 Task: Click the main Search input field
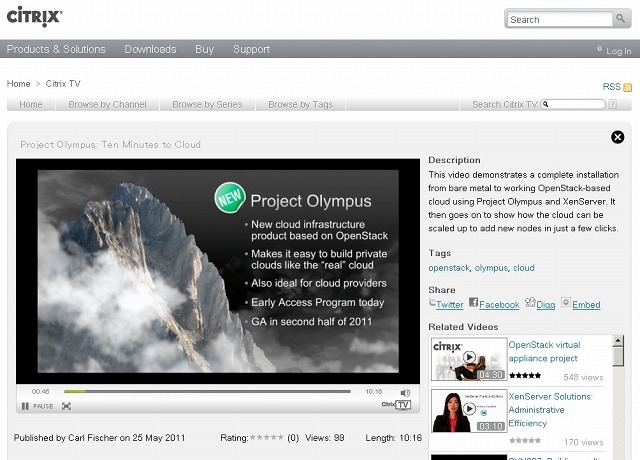560,20
